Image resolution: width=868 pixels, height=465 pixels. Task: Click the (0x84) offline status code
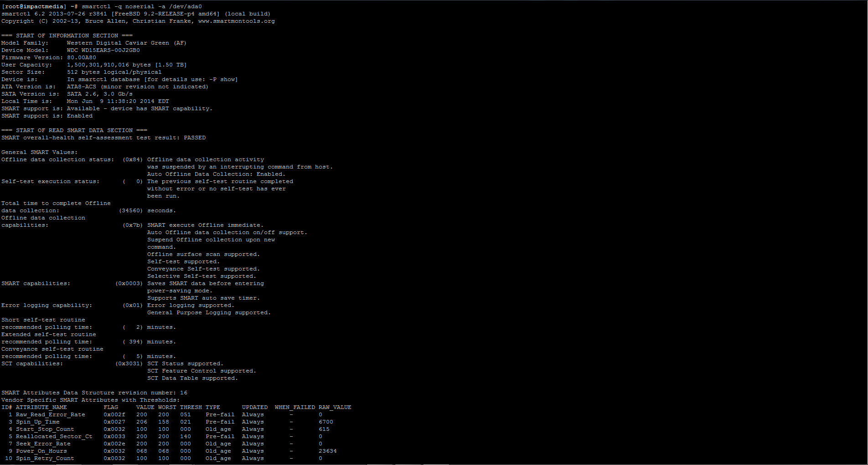point(133,160)
